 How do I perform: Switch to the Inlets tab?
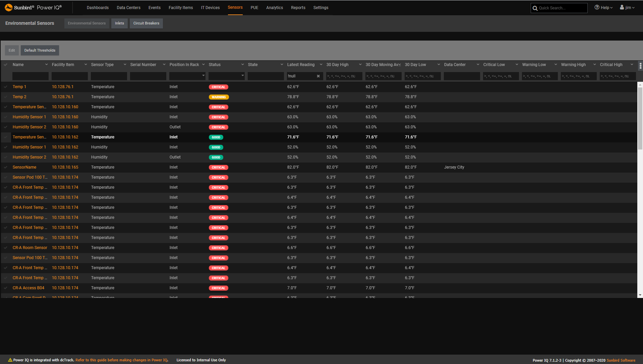coord(119,23)
